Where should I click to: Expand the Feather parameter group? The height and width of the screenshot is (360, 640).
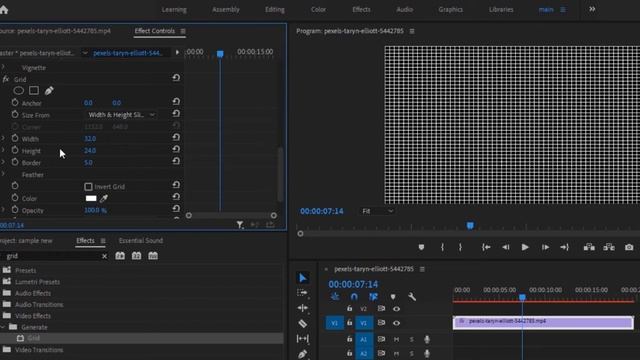(x=3, y=174)
